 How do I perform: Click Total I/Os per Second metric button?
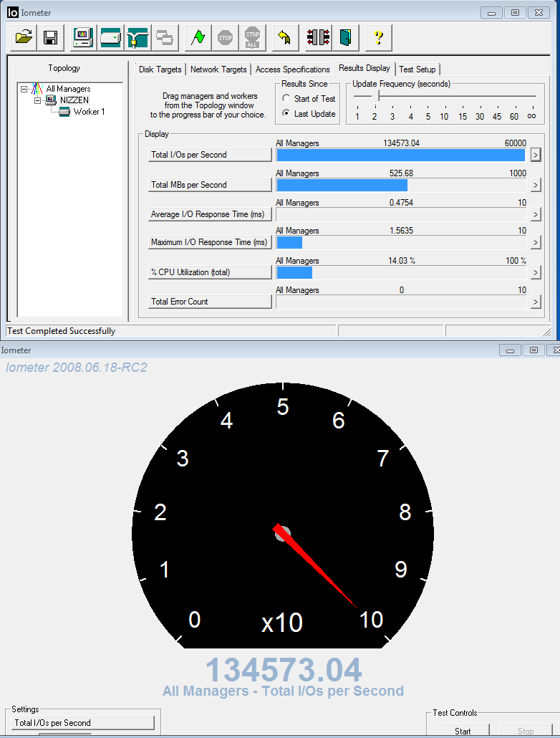[210, 154]
